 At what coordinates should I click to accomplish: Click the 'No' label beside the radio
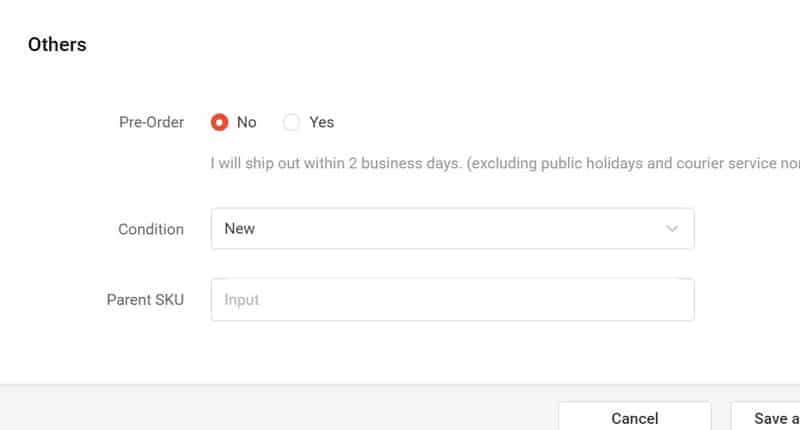point(246,122)
